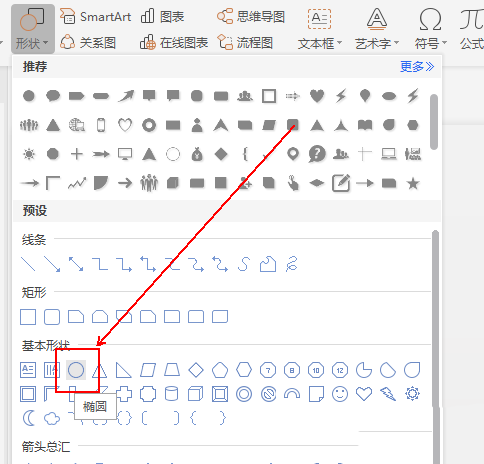Select the right bracket in 基本形状

point(177,418)
